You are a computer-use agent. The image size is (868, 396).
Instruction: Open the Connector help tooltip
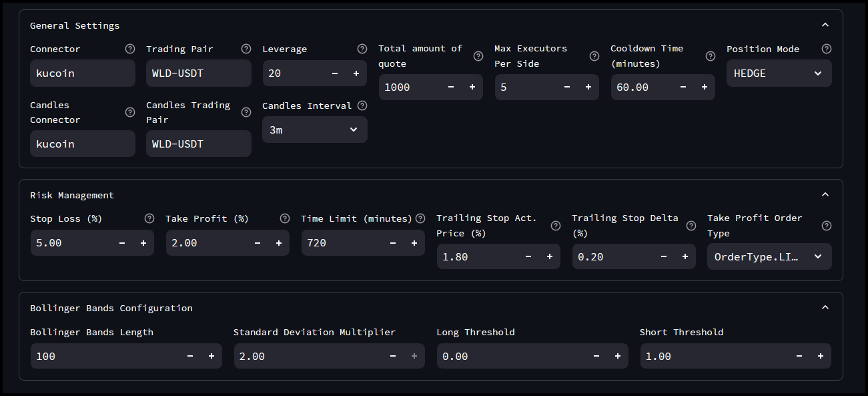[x=129, y=49]
